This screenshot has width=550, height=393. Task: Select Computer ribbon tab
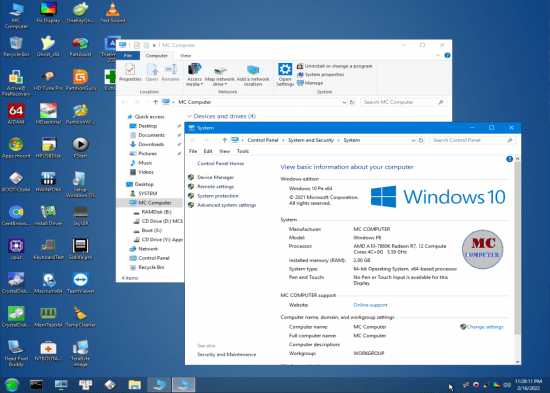(x=157, y=55)
